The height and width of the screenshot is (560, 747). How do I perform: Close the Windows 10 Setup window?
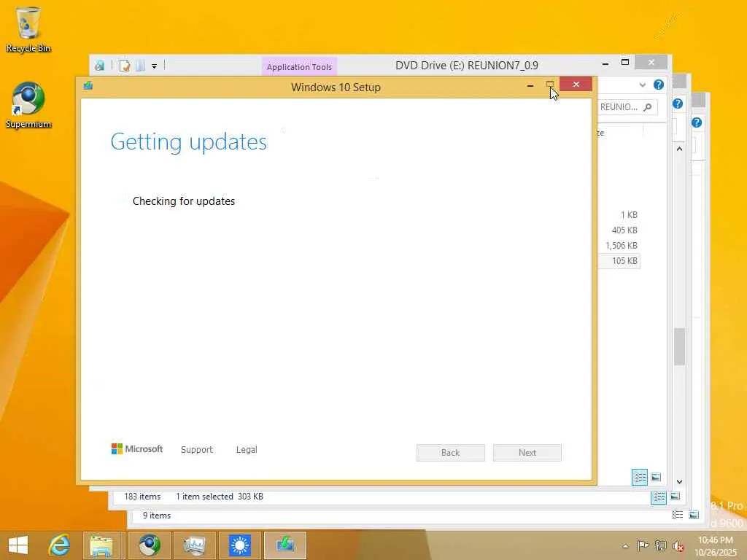pyautogui.click(x=576, y=85)
